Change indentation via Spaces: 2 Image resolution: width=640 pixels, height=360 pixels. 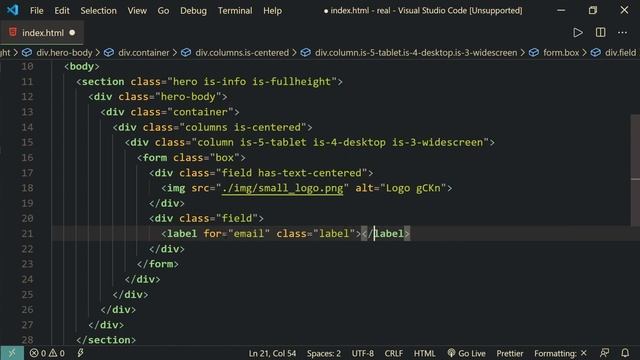tap(324, 353)
